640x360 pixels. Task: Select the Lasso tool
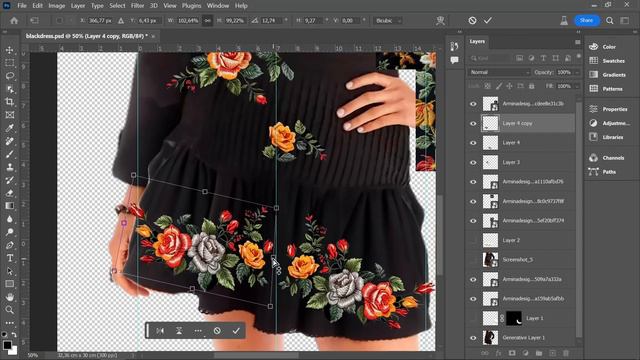tap(9, 76)
